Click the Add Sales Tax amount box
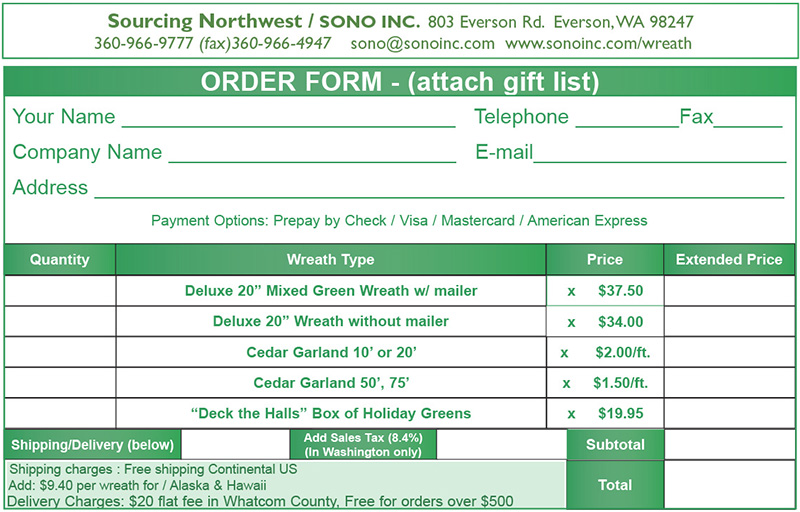Viewport: 800px width, 512px height. pos(502,444)
